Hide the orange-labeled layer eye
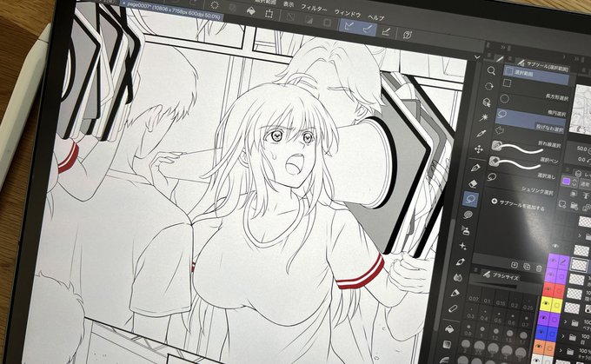The image size is (591, 364). coord(539,347)
